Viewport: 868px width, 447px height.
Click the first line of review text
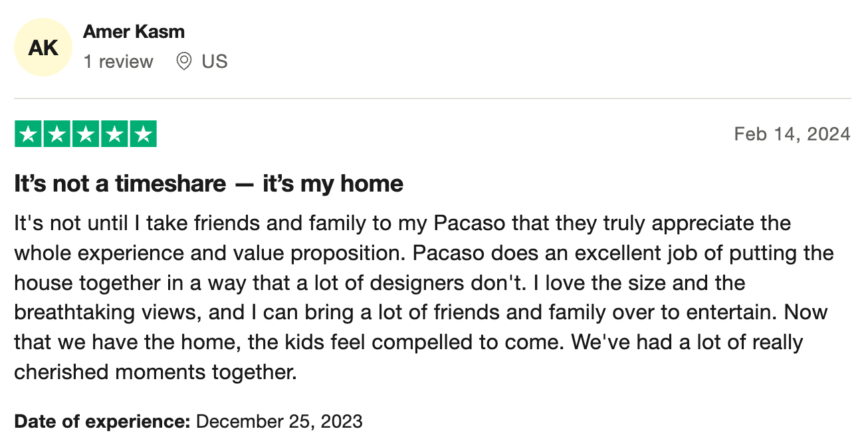[x=403, y=223]
